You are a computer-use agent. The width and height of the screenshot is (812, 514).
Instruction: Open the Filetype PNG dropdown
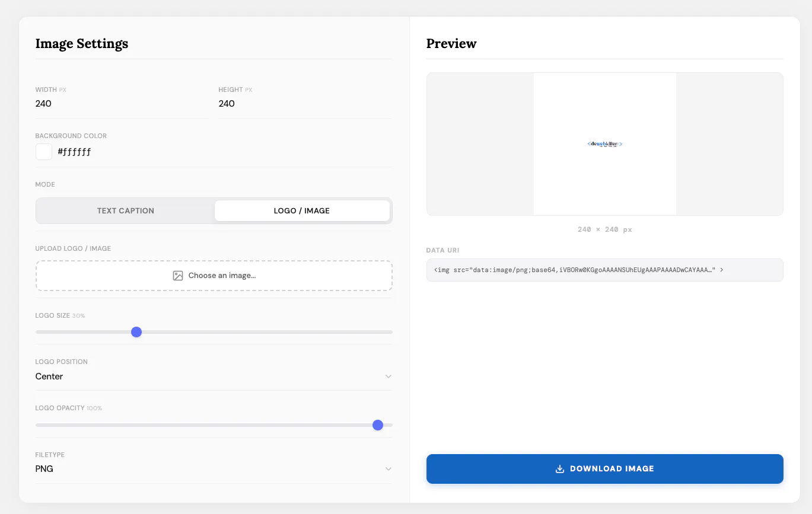click(214, 469)
